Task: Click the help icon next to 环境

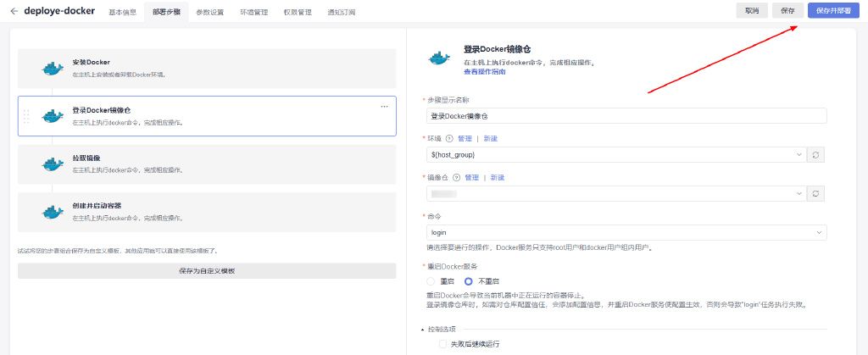Action: click(x=449, y=139)
